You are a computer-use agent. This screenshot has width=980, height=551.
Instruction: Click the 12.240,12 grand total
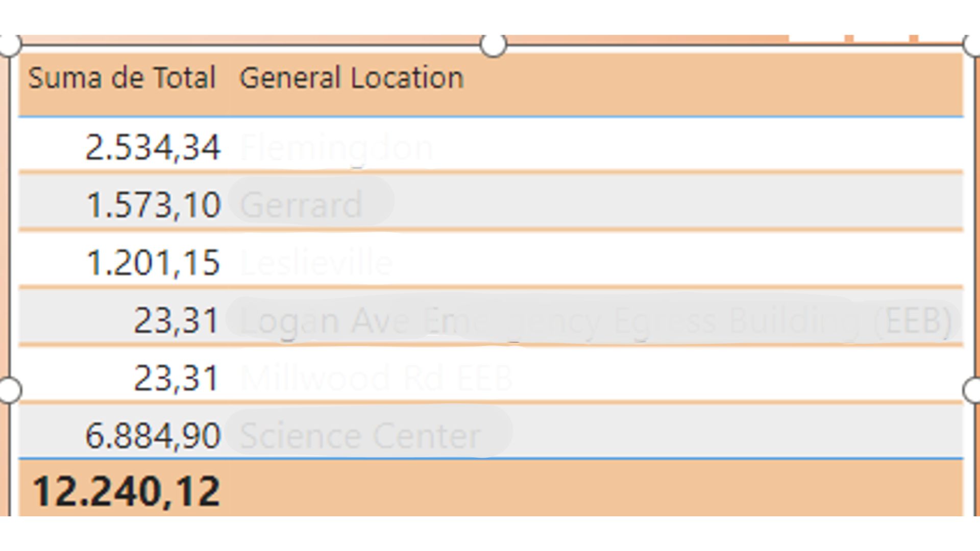point(126,491)
